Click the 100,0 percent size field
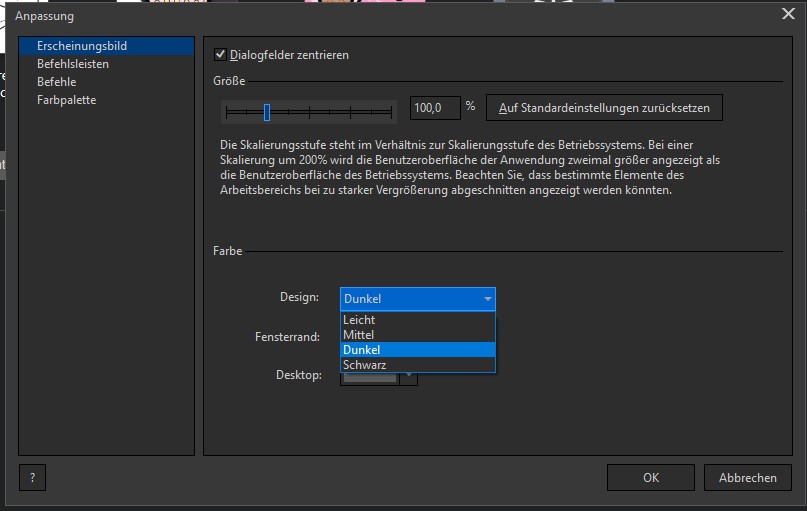Image resolution: width=807 pixels, height=511 pixels. point(435,108)
